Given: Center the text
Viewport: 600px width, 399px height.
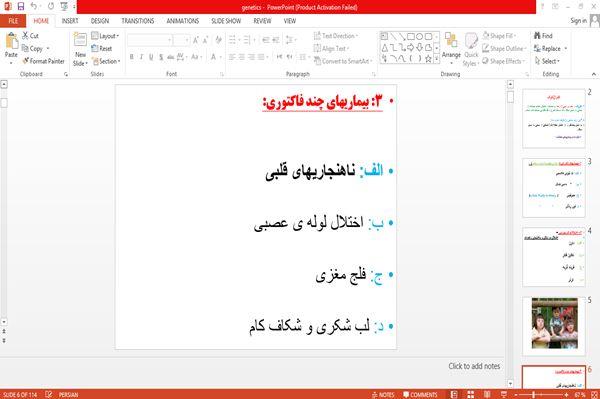Looking at the screenshot, I should click(x=242, y=57).
